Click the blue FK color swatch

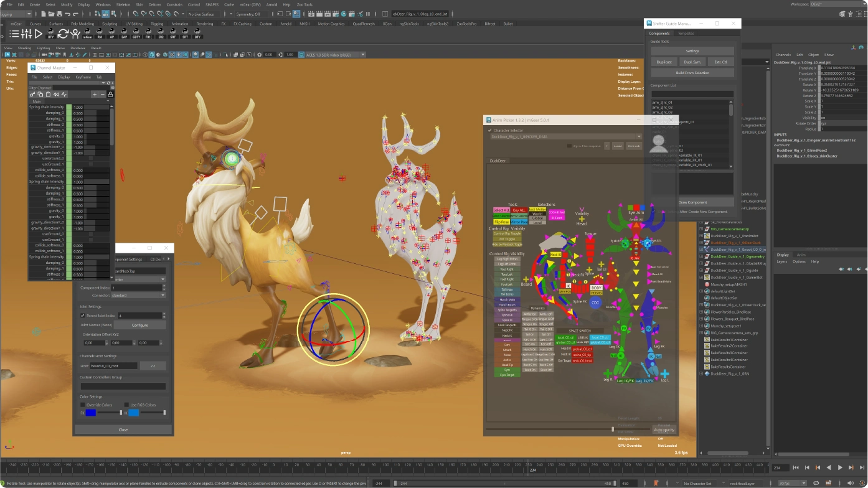[91, 413]
